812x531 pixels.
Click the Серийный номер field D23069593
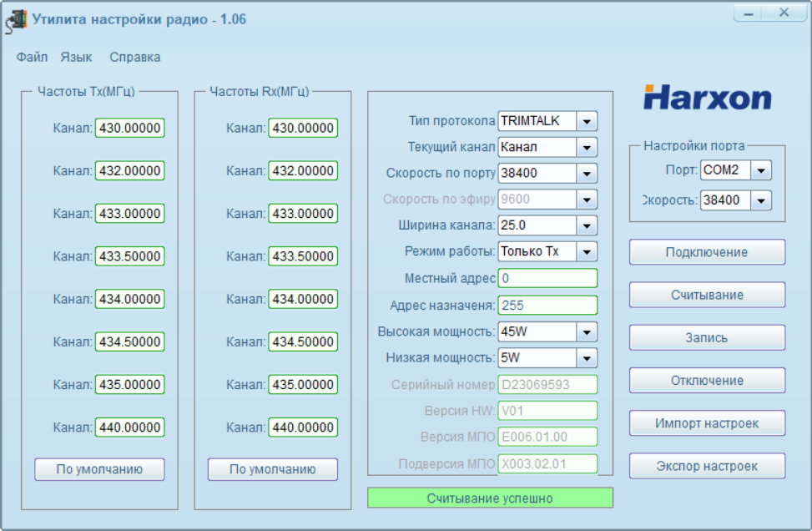point(547,384)
